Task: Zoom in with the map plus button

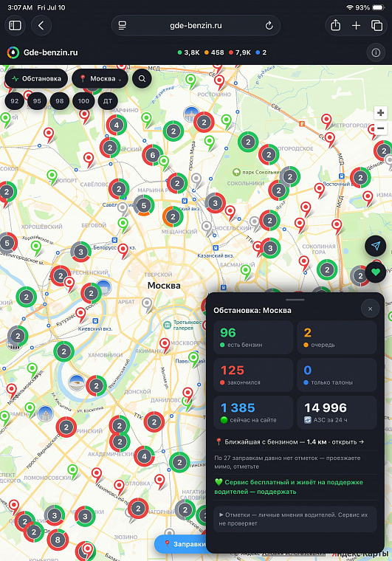Action: (380, 113)
